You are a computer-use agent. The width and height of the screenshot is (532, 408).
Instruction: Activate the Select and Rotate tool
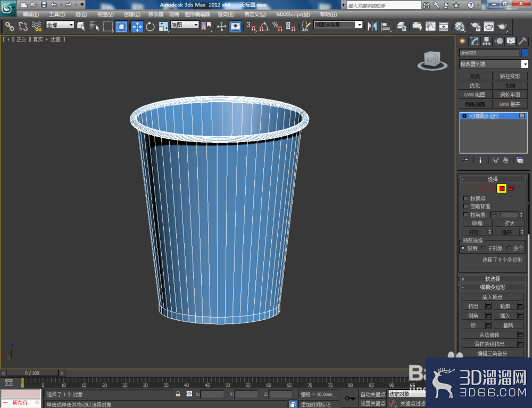[150, 26]
